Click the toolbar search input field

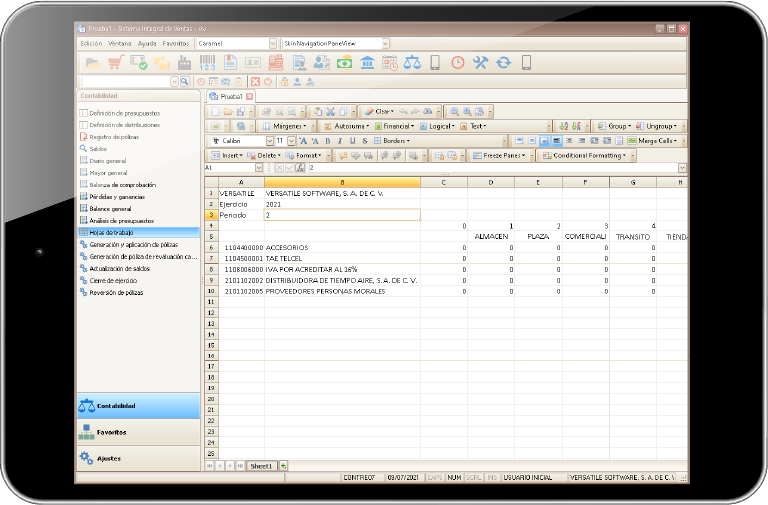pos(126,82)
